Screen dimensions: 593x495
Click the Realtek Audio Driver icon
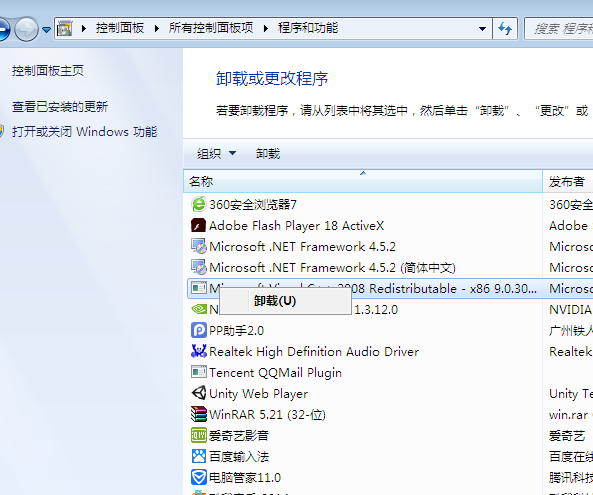(199, 351)
